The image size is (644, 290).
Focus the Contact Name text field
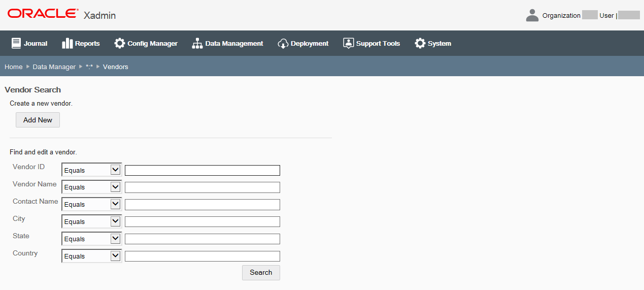pyautogui.click(x=202, y=205)
